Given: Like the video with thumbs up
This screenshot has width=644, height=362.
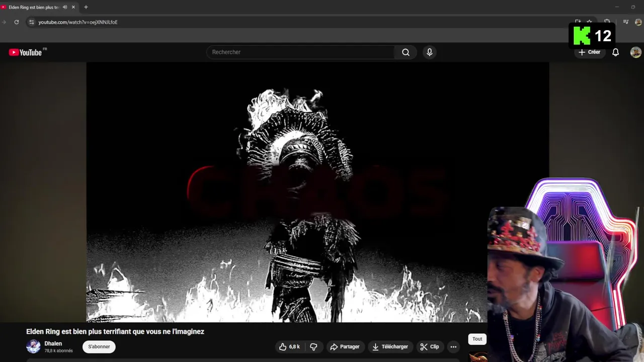Looking at the screenshot, I should click(x=289, y=346).
